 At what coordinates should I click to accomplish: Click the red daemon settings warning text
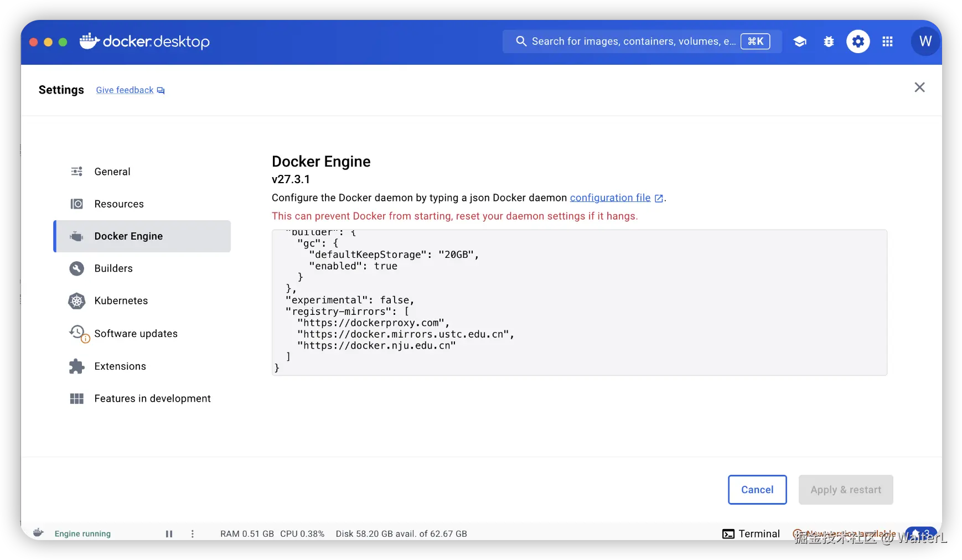pyautogui.click(x=454, y=216)
